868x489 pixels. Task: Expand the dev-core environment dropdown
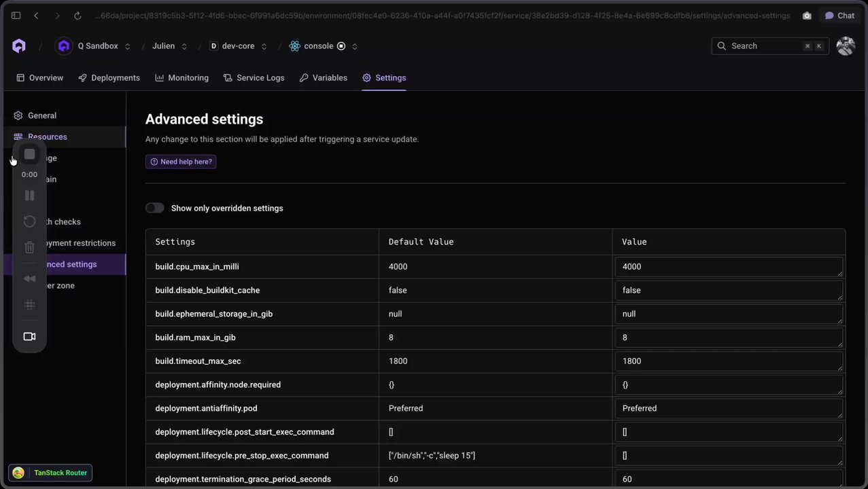point(264,46)
